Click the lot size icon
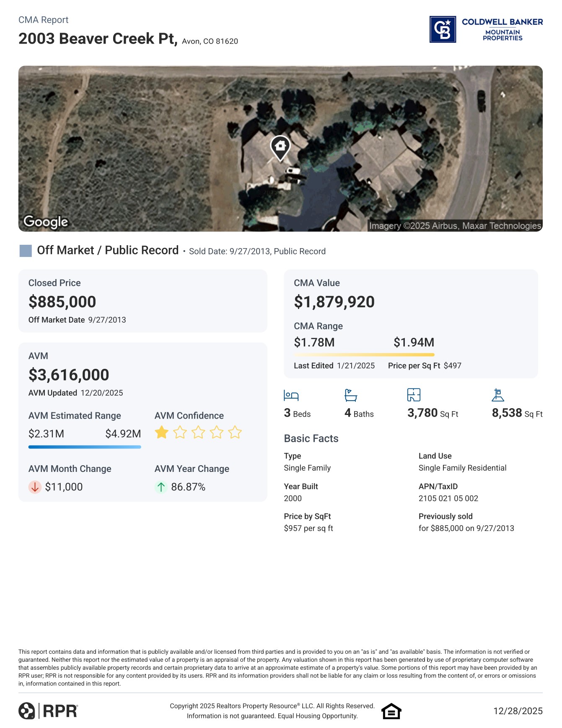Image resolution: width=562 pixels, height=728 pixels. 498,395
